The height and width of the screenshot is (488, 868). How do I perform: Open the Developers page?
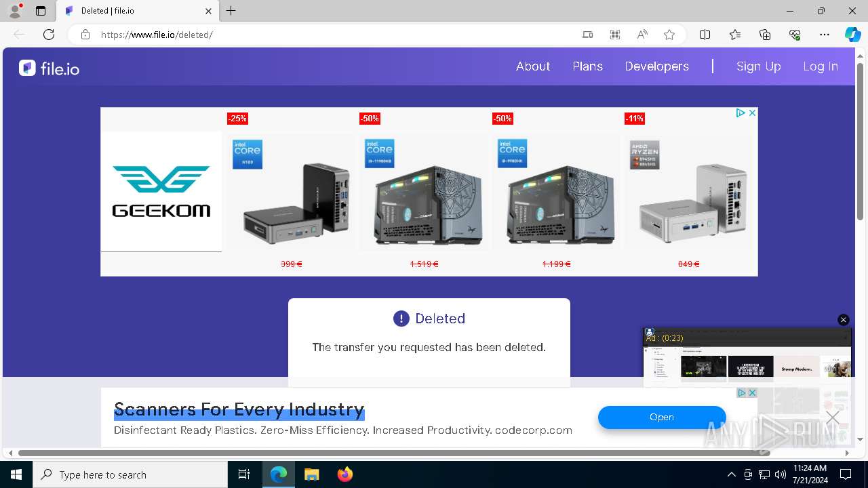point(656,66)
